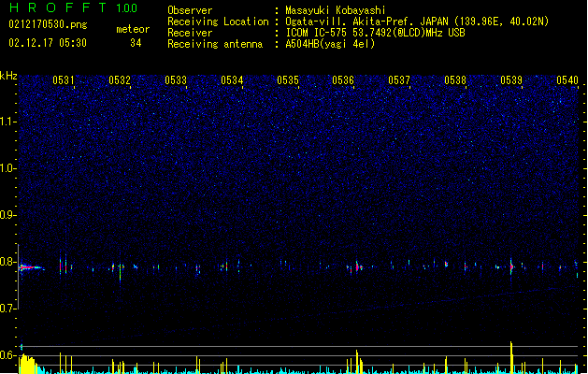Click the 0537 time marker

399,80
